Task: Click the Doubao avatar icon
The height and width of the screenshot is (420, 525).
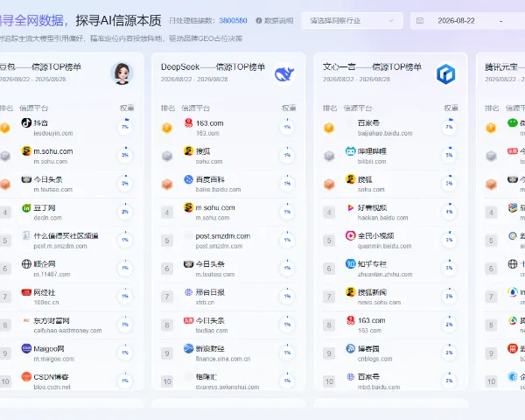Action: 122,73
